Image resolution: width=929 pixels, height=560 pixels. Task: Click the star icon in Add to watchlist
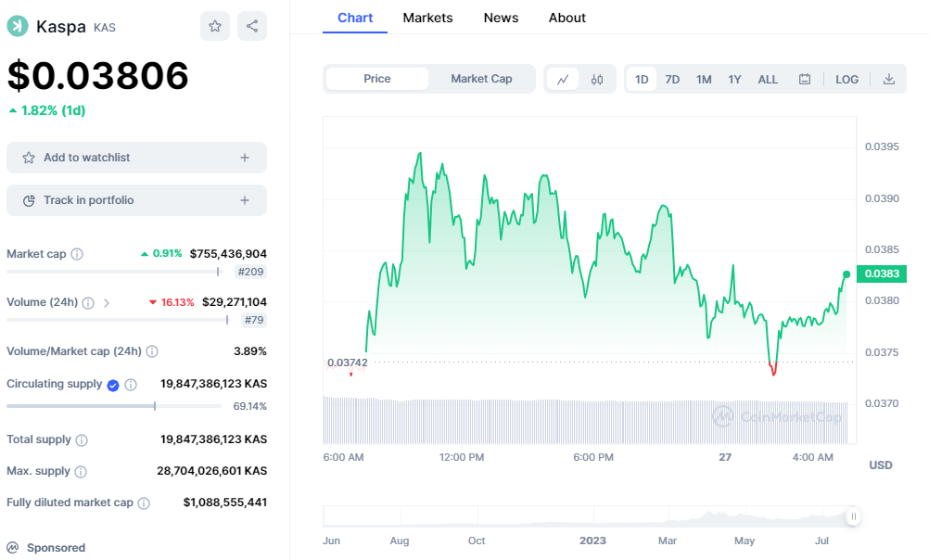tap(29, 158)
